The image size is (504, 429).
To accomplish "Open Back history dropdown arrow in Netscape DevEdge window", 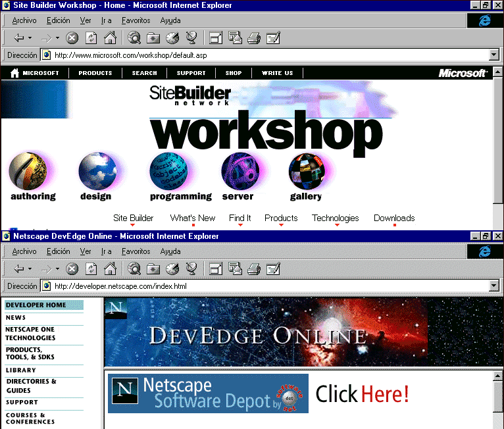I will (x=30, y=268).
